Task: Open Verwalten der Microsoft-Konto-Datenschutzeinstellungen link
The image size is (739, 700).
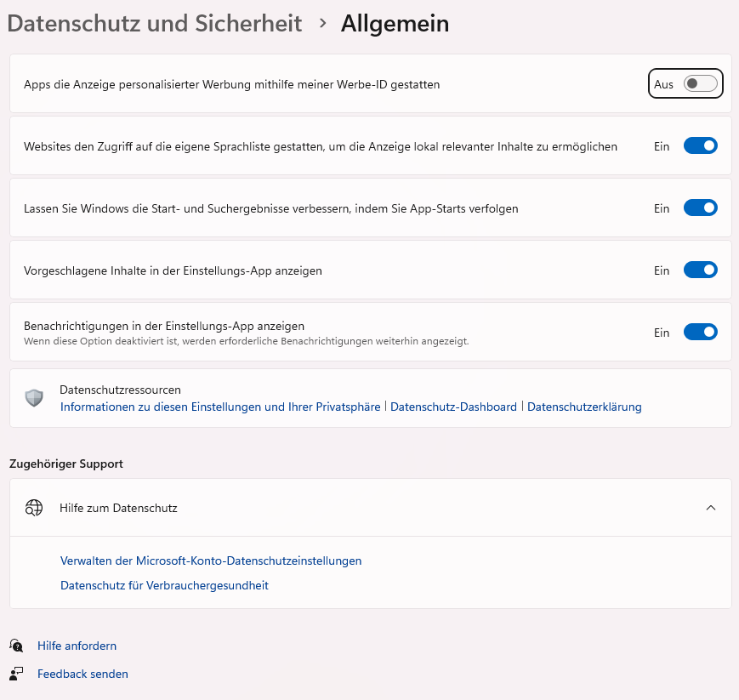Action: coord(211,561)
